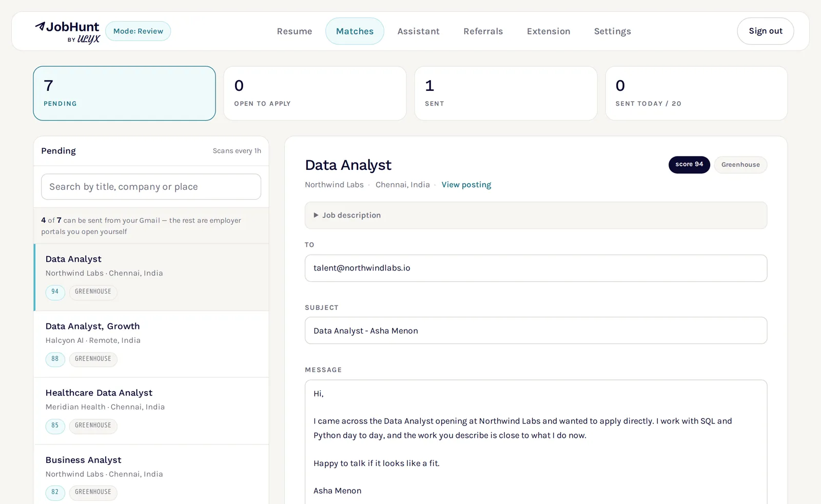Go to the Assistant tab
Screen dimensions: 821x504
click(418, 31)
